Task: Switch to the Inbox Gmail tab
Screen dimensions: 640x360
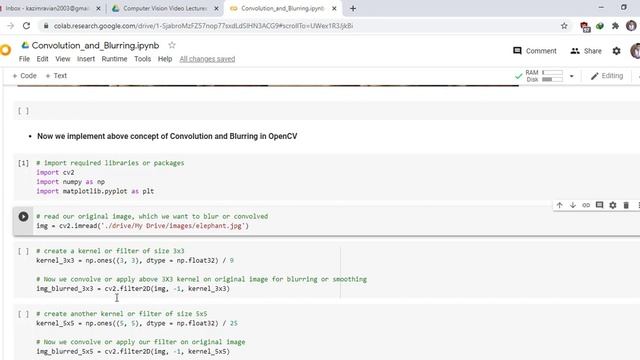Action: [47, 8]
